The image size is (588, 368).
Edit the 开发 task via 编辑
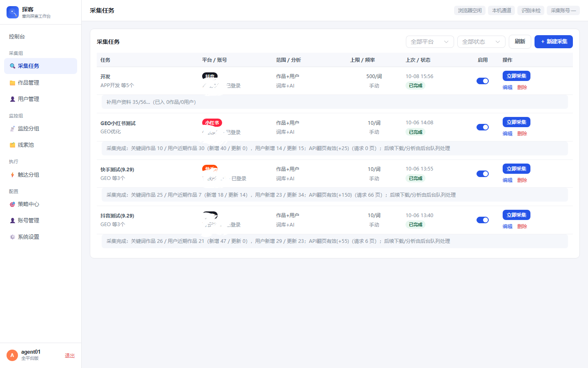point(508,88)
